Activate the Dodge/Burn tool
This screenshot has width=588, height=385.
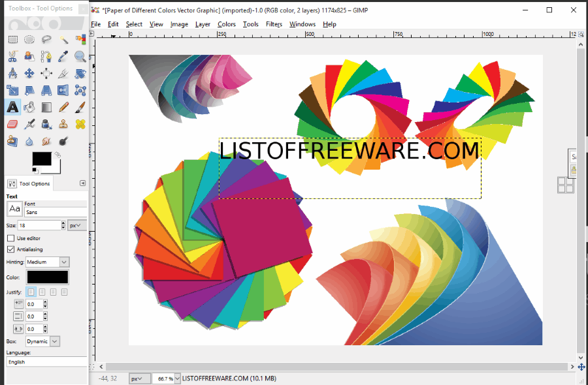pyautogui.click(x=63, y=141)
